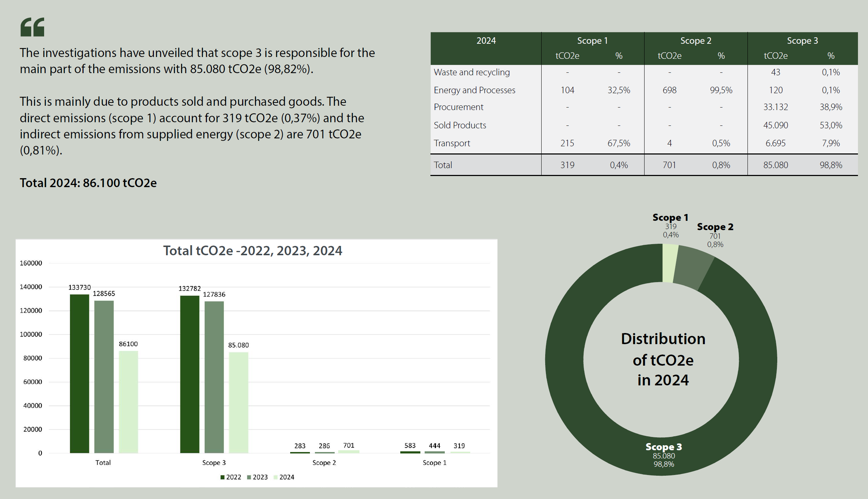Select the Sold Products row in the table
Screen dimensions: 868x499
[460, 125]
